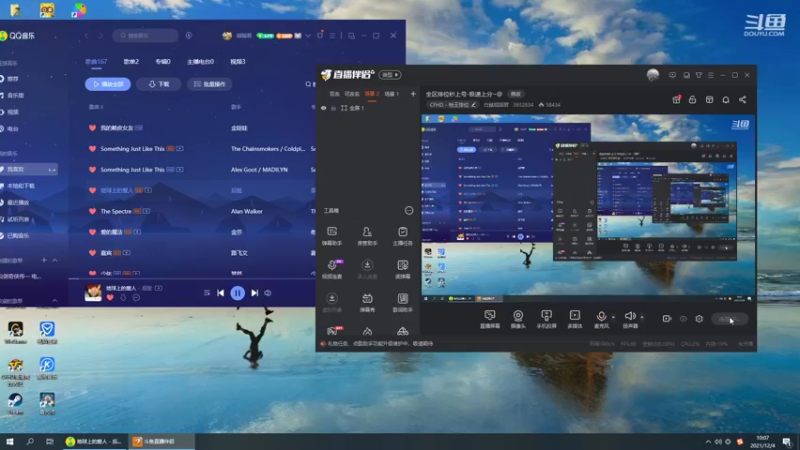Open gift box icon with red badge
This screenshot has width=800, height=450.
[x=676, y=99]
